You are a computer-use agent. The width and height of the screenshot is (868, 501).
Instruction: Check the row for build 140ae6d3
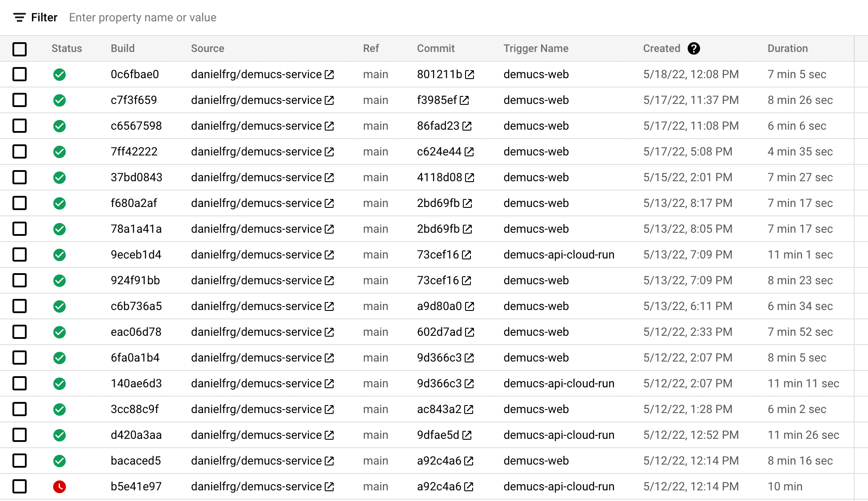(20, 383)
